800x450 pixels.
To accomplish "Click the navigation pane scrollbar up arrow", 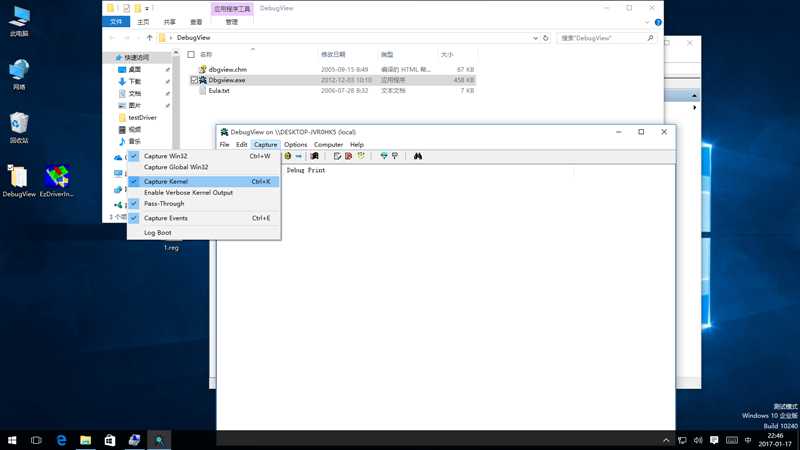I will (176, 53).
